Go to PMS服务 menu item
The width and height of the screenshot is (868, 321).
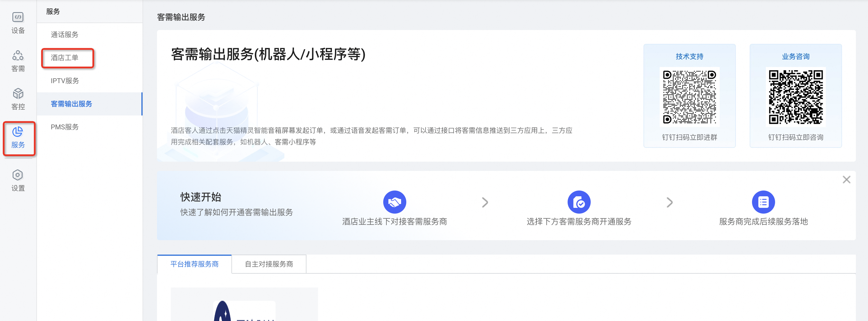65,127
